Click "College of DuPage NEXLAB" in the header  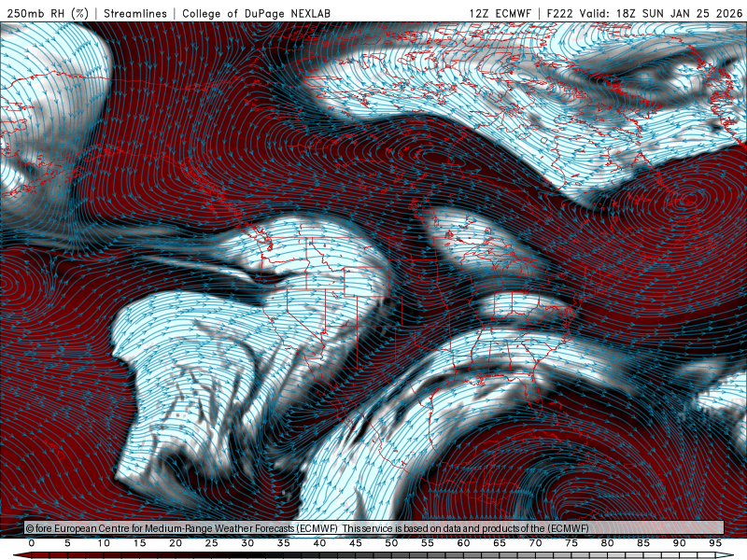point(256,13)
